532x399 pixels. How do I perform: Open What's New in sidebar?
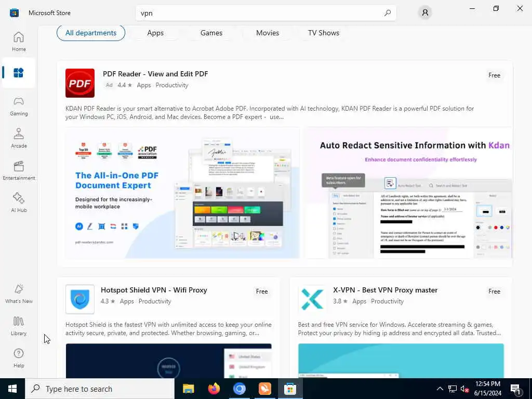pyautogui.click(x=19, y=294)
